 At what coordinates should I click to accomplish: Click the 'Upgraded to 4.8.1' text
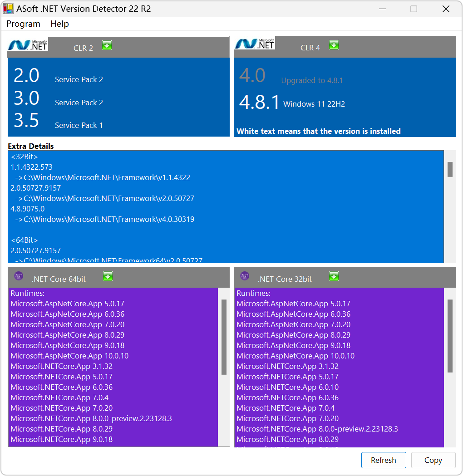click(x=312, y=80)
